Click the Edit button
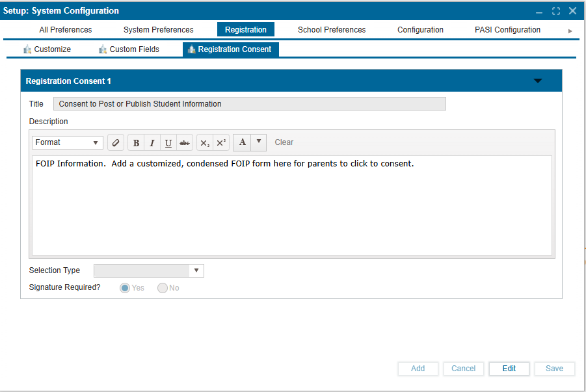The image size is (586, 392). click(509, 369)
